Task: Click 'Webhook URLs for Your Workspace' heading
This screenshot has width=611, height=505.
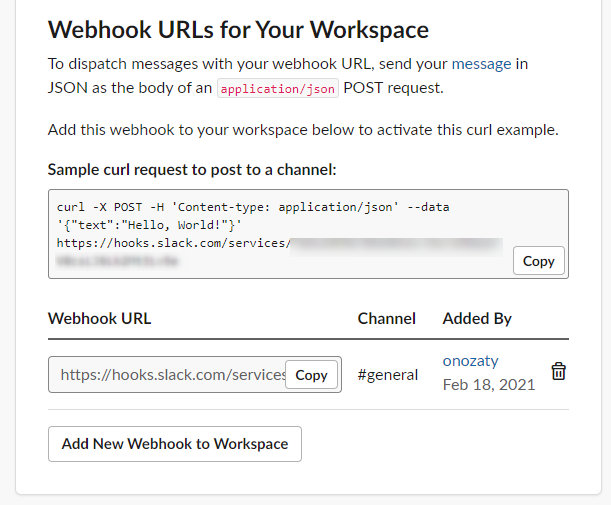Action: (238, 30)
